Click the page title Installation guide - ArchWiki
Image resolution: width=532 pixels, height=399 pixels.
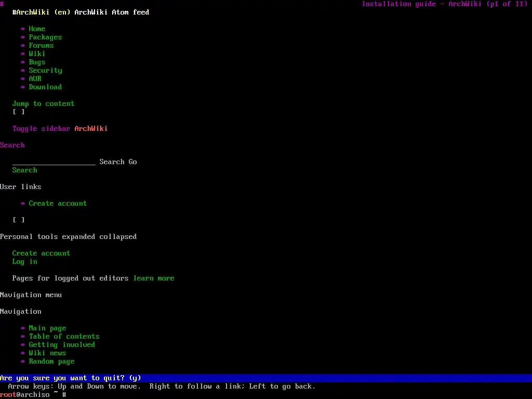[x=422, y=4]
